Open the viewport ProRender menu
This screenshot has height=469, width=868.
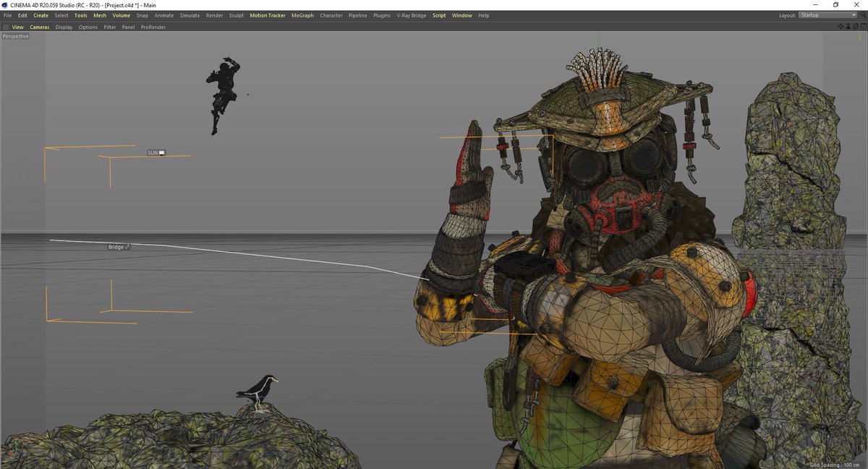[x=153, y=27]
